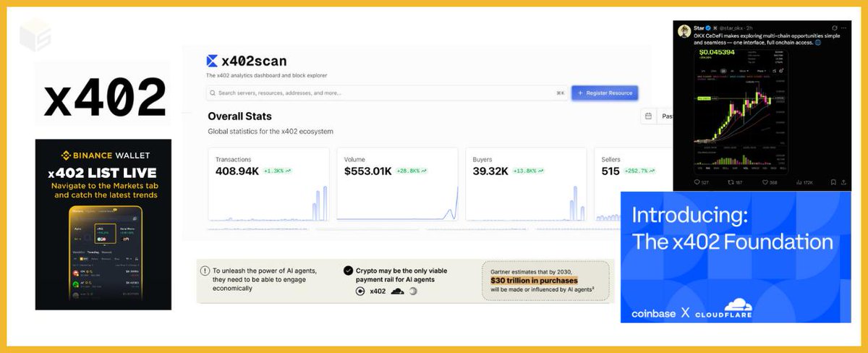868x353 pixels.
Task: Click the large x402 logo text
Action: (x=104, y=96)
